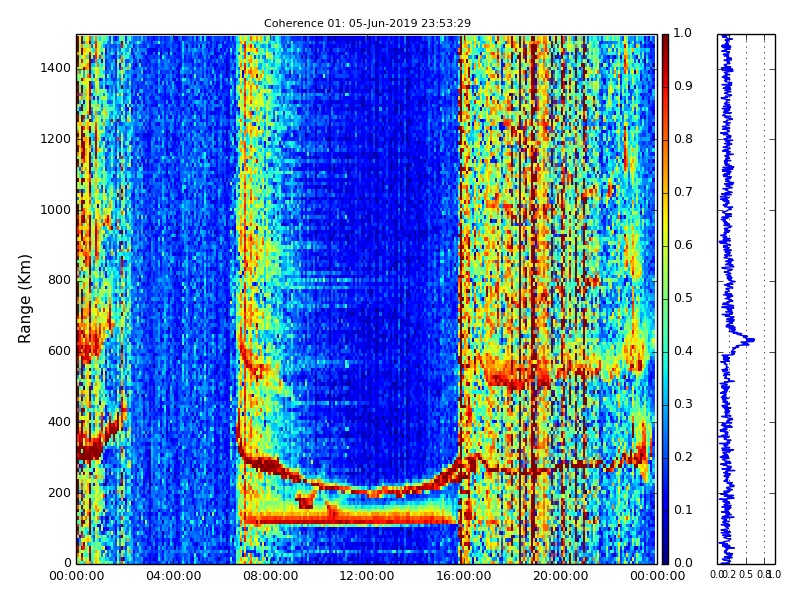Click the 0.3 colorbar tick label
Screen dimensions: 800x600
click(x=683, y=404)
